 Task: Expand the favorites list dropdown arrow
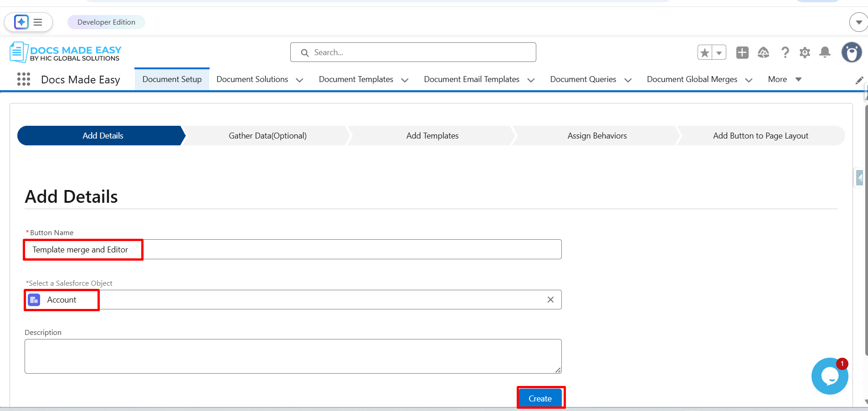pyautogui.click(x=719, y=53)
